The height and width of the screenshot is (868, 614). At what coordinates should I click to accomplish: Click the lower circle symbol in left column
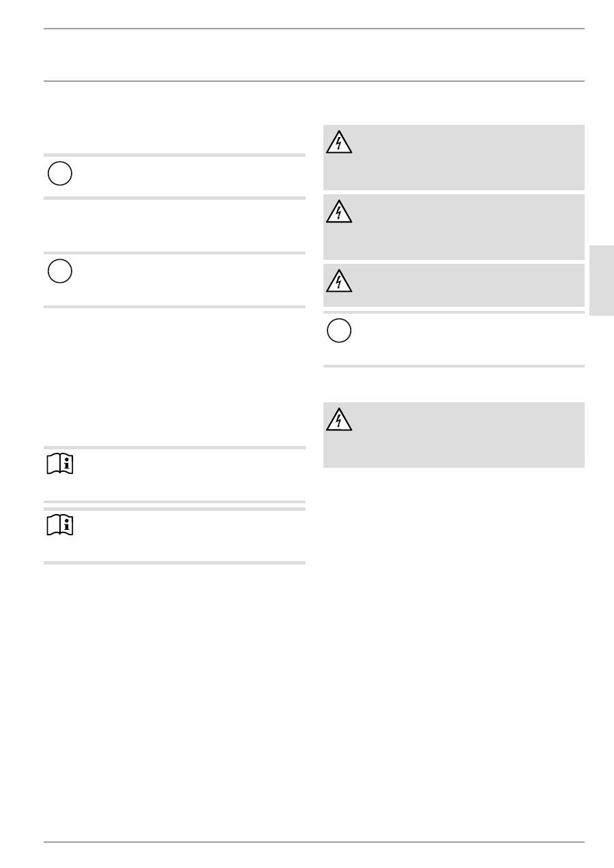(x=60, y=272)
